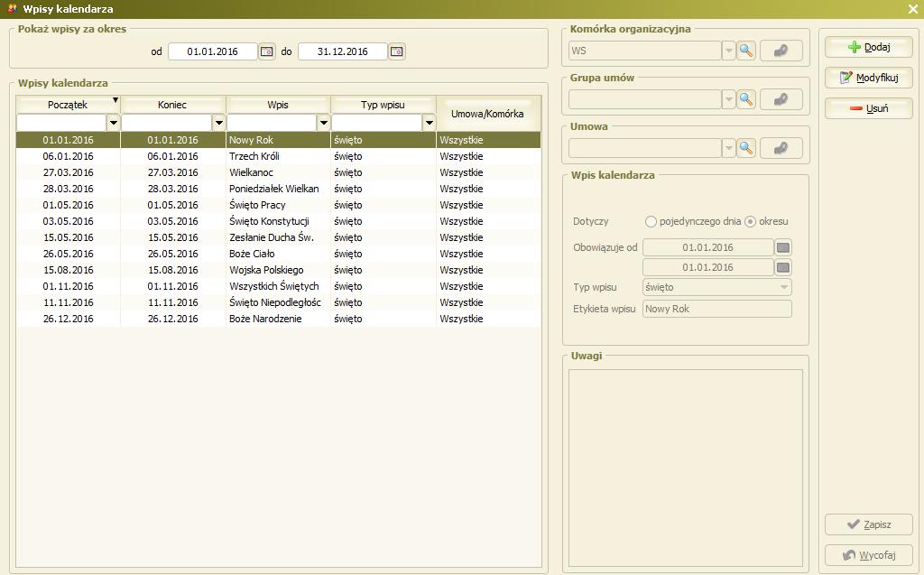Select okresu radio option
This screenshot has width=924, height=575.
tap(750, 222)
